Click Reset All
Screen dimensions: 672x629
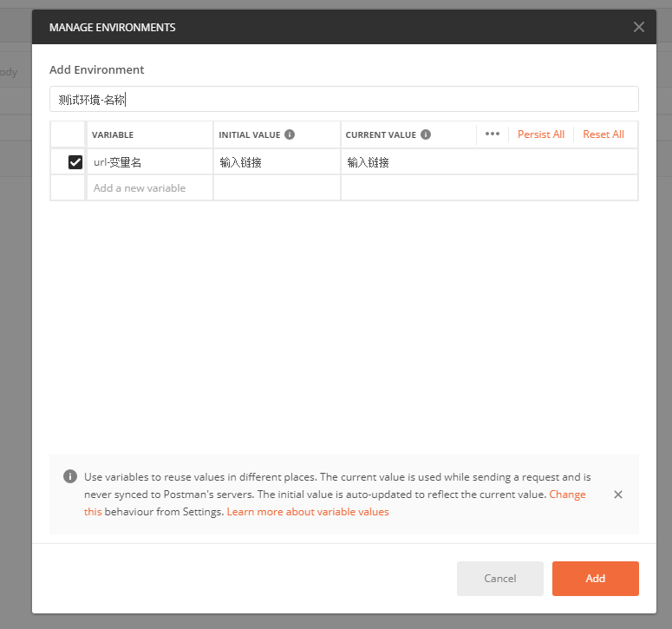pos(603,134)
